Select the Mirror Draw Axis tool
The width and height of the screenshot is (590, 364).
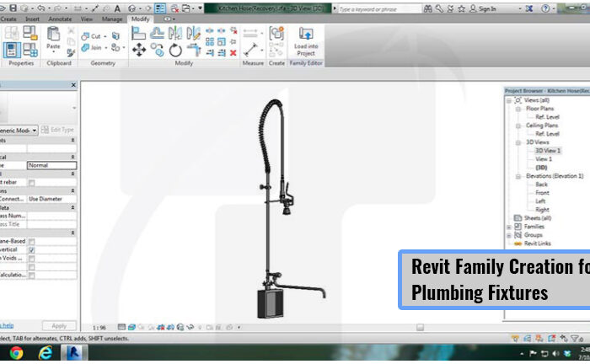(193, 34)
